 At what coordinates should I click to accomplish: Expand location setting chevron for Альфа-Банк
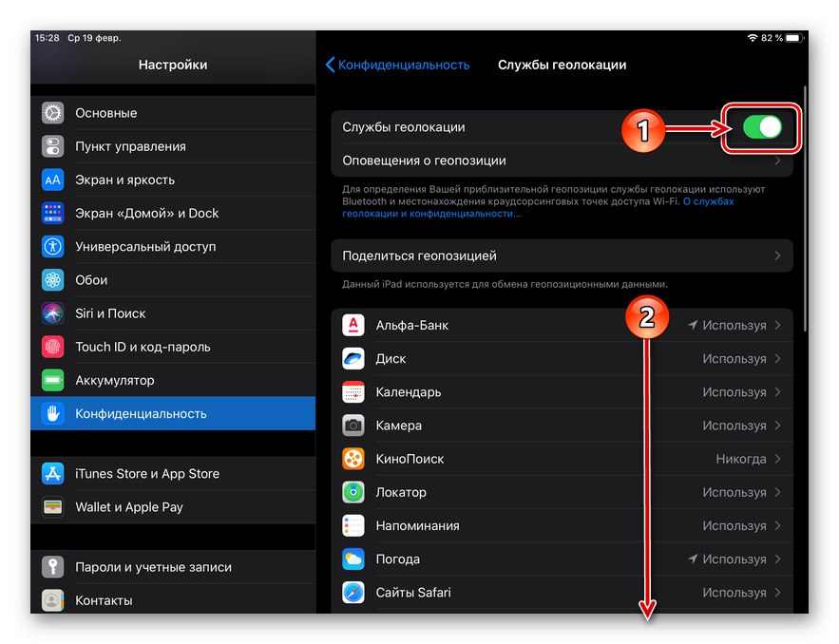(x=777, y=325)
